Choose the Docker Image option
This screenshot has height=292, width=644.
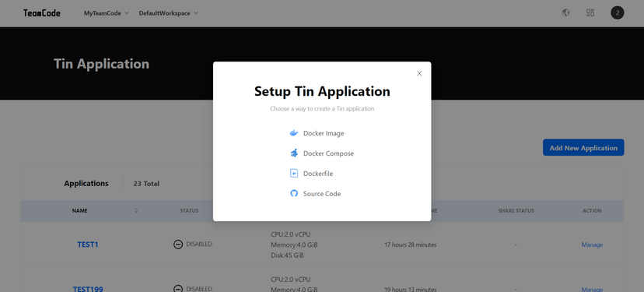[317, 133]
